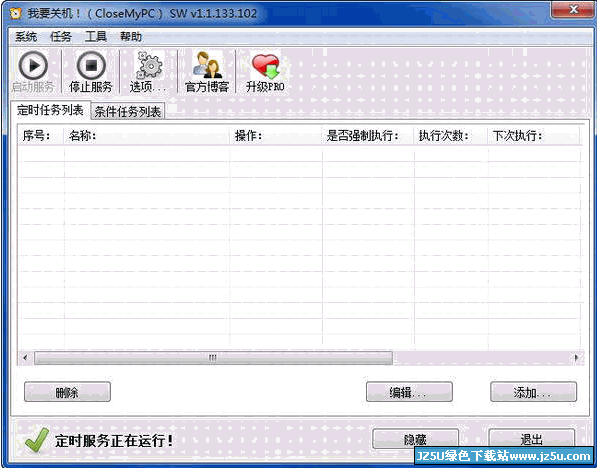Viewport: 597px width, 468px height.
Task: Click the 添加... button
Action: (x=533, y=392)
